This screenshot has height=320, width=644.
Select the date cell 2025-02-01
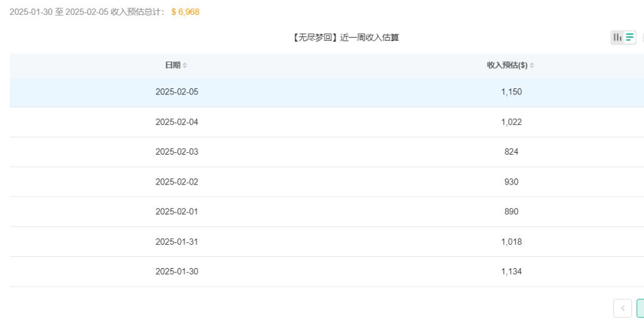tap(177, 211)
